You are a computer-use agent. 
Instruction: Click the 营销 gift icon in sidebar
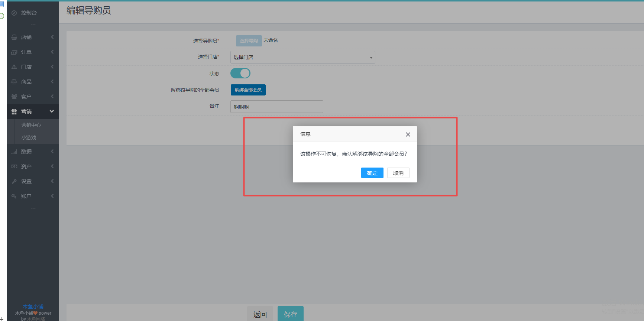14,111
